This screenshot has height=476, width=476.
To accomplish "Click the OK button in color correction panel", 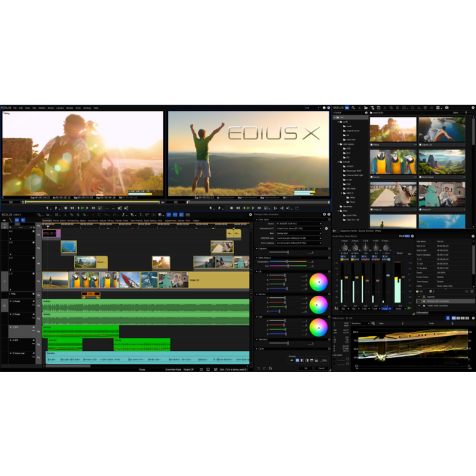I will pyautogui.click(x=305, y=368).
